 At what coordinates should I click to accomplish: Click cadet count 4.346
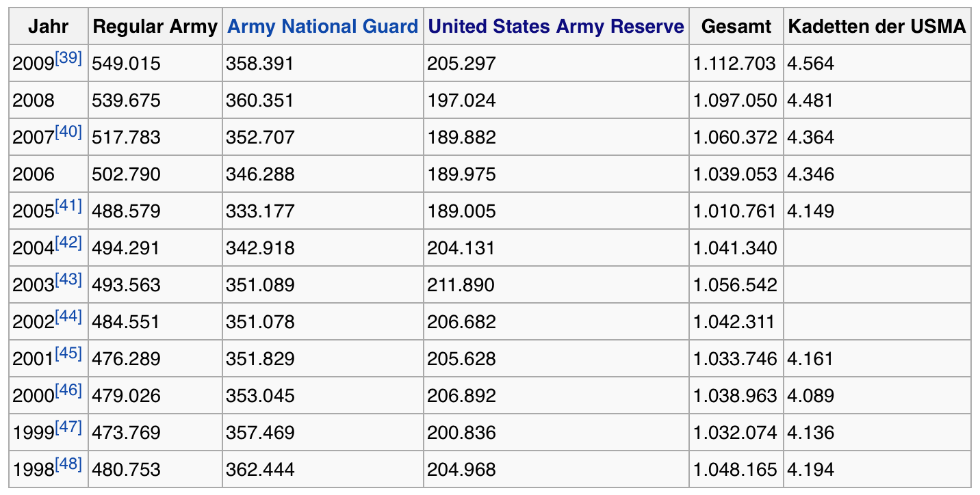811,174
